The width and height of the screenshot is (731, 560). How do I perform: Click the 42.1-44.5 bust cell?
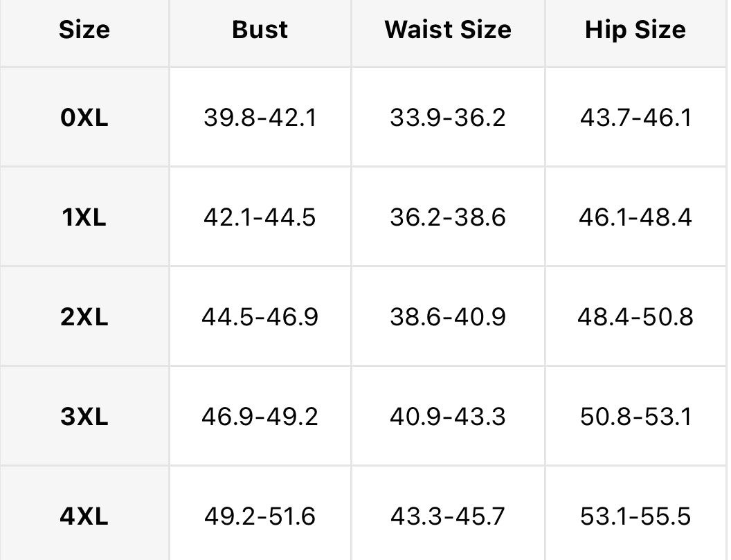click(260, 217)
